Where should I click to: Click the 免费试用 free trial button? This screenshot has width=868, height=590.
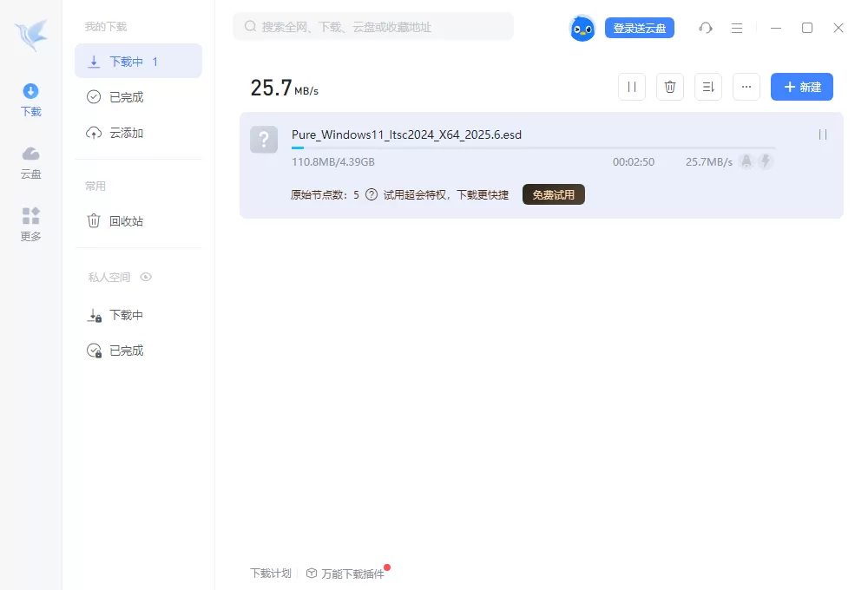(x=554, y=194)
